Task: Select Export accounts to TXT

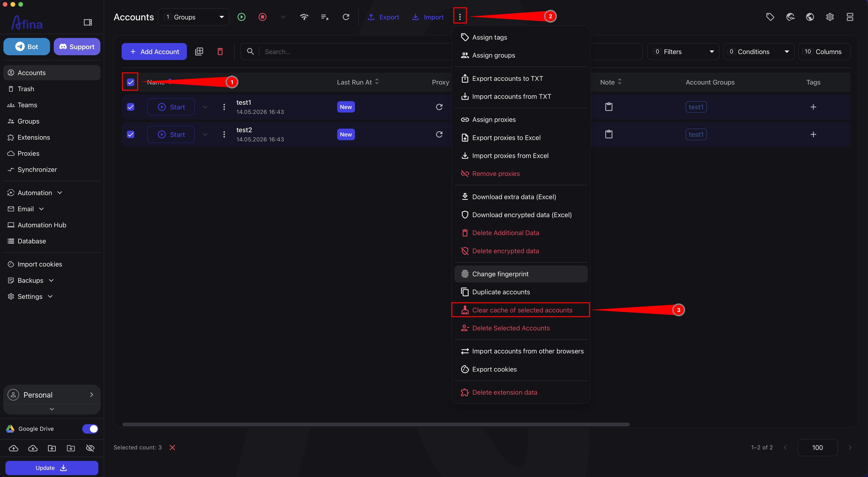Action: (521, 78)
